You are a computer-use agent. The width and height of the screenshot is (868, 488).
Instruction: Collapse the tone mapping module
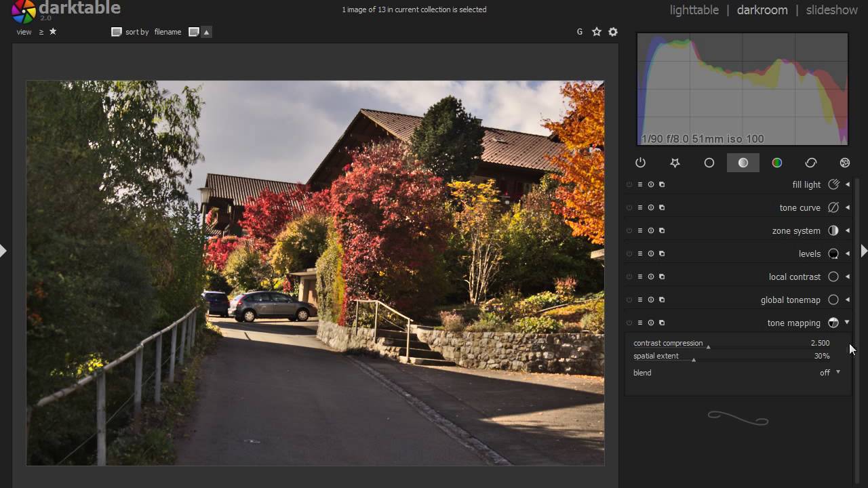pyautogui.click(x=847, y=323)
